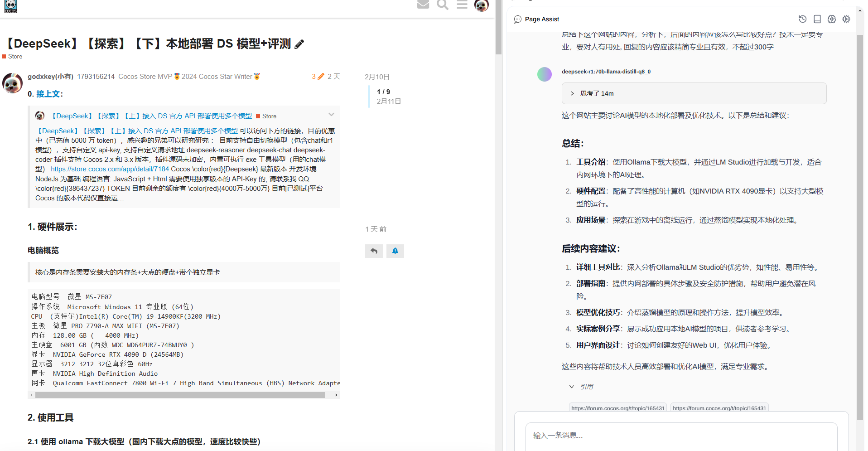Open the blue 【DeepSeek】【探索】【上】 link inside quote body

coord(136,131)
